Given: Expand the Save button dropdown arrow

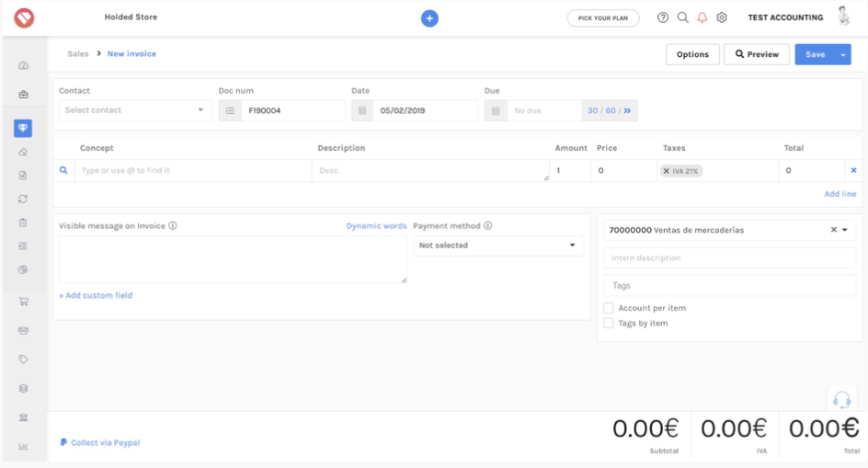Looking at the screenshot, I should [x=843, y=55].
